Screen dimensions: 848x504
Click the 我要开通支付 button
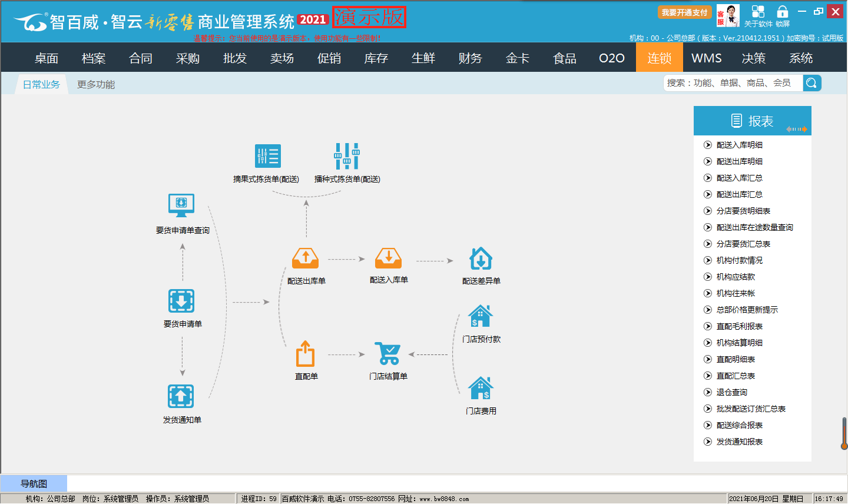tap(684, 12)
